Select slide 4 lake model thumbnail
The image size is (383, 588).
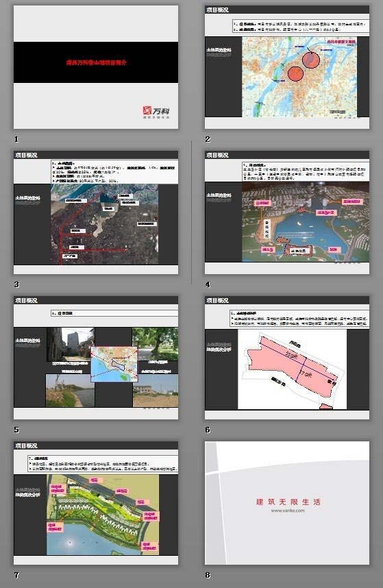pos(287,212)
